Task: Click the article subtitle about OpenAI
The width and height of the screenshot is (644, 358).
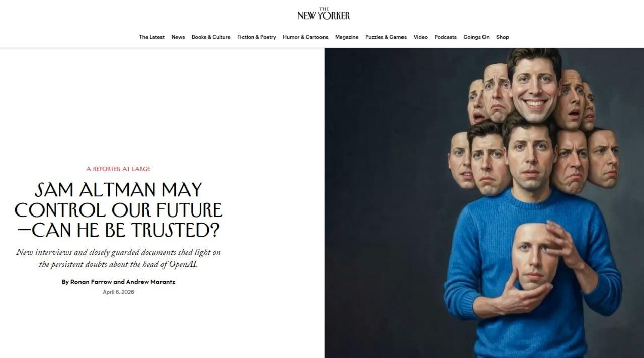Action: pos(118,258)
